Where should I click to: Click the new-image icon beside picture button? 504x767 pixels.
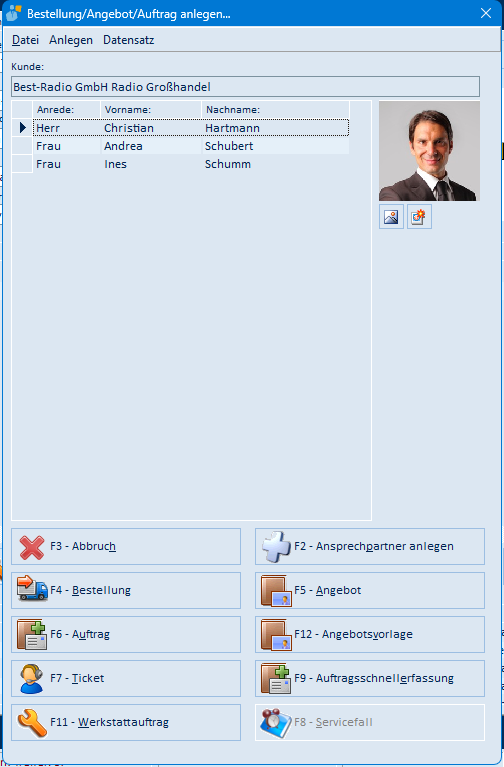pyautogui.click(x=419, y=217)
